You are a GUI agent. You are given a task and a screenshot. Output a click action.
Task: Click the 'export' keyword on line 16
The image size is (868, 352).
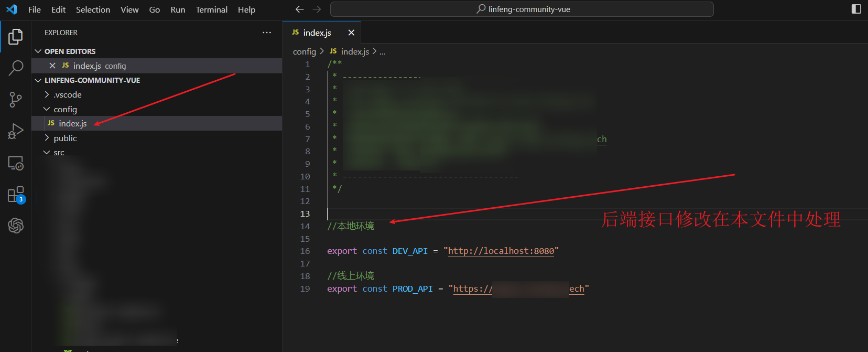(x=342, y=251)
